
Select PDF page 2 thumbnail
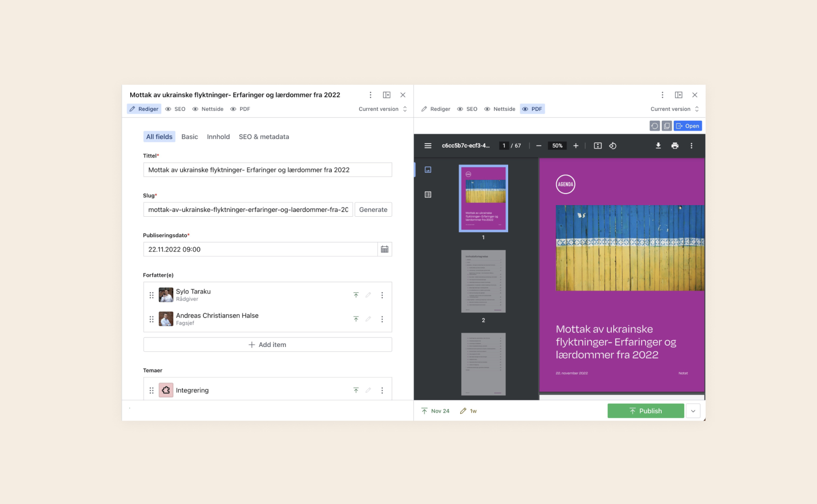tap(483, 281)
